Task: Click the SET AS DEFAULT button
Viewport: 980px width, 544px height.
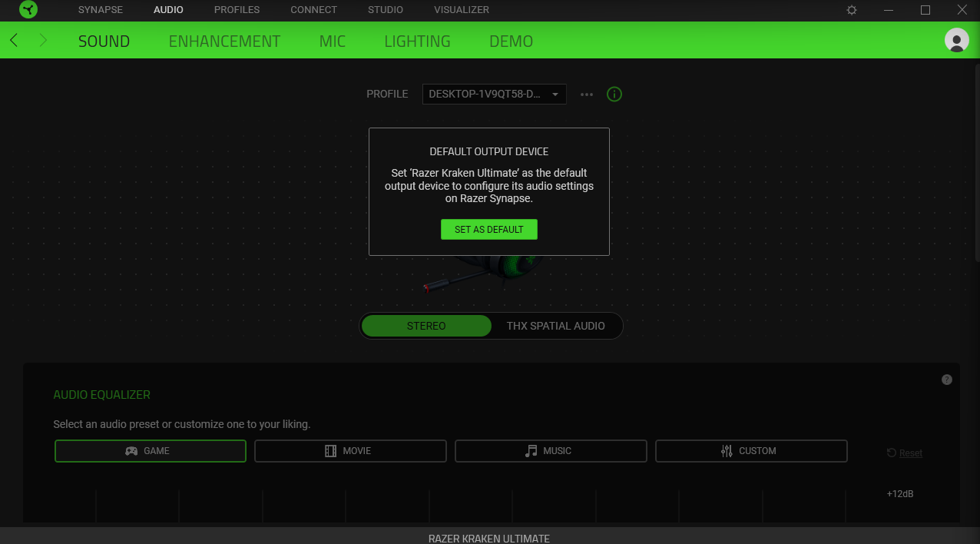Action: click(489, 230)
